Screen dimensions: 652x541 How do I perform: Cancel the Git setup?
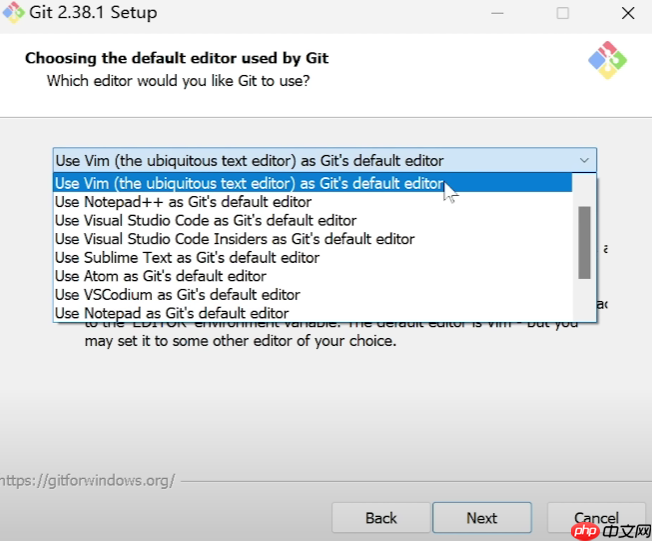596,518
